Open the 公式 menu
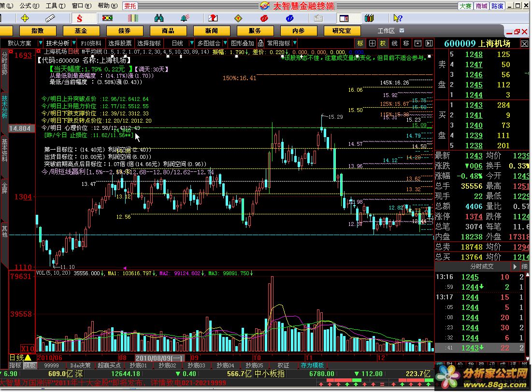The width and height of the screenshot is (532, 392). pos(29,6)
